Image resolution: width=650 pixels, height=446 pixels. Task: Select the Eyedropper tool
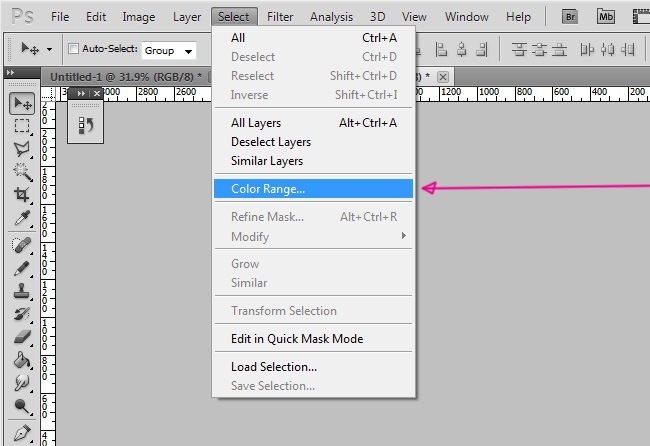coord(22,218)
